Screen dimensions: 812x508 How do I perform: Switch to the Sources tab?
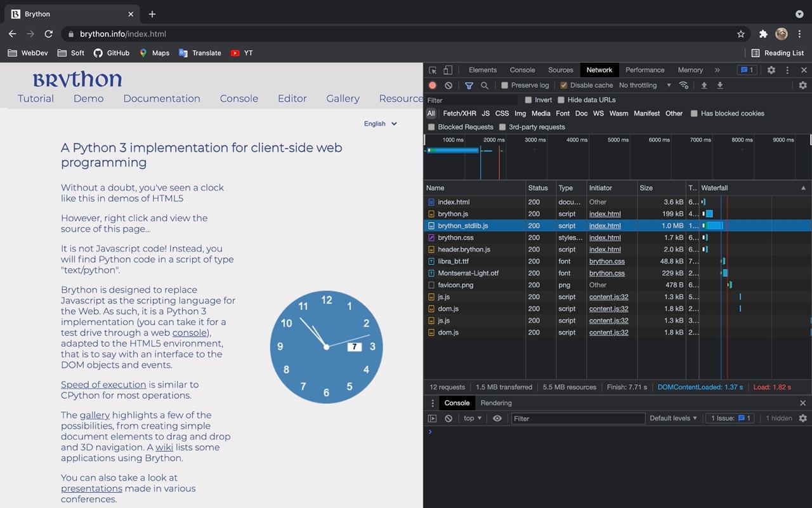561,70
